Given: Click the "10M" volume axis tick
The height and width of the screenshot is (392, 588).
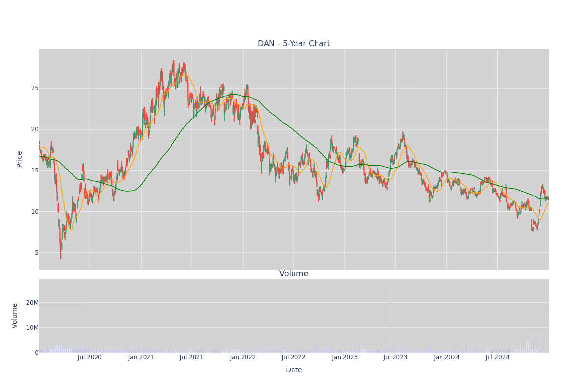Looking at the screenshot, I should 33,328.
